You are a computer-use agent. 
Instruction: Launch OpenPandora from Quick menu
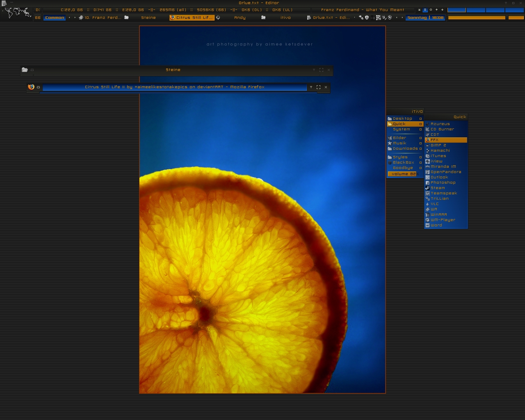pyautogui.click(x=446, y=172)
